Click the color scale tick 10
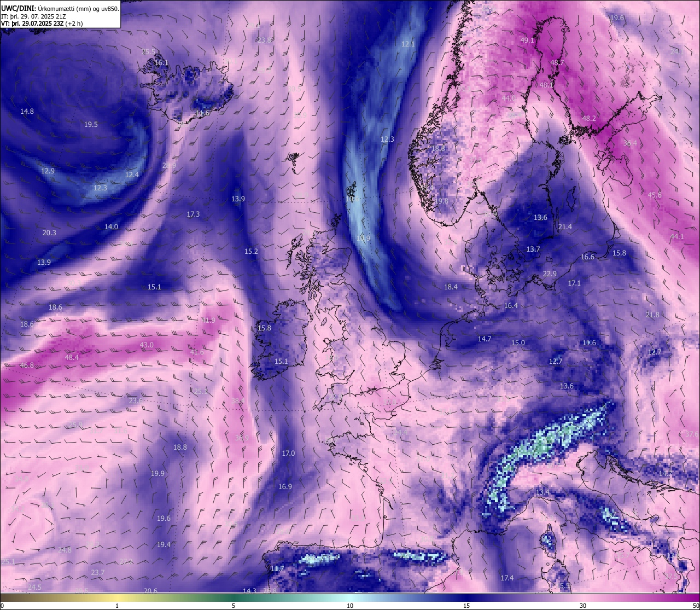Screen dimensions: 700x610 pyautogui.click(x=350, y=606)
